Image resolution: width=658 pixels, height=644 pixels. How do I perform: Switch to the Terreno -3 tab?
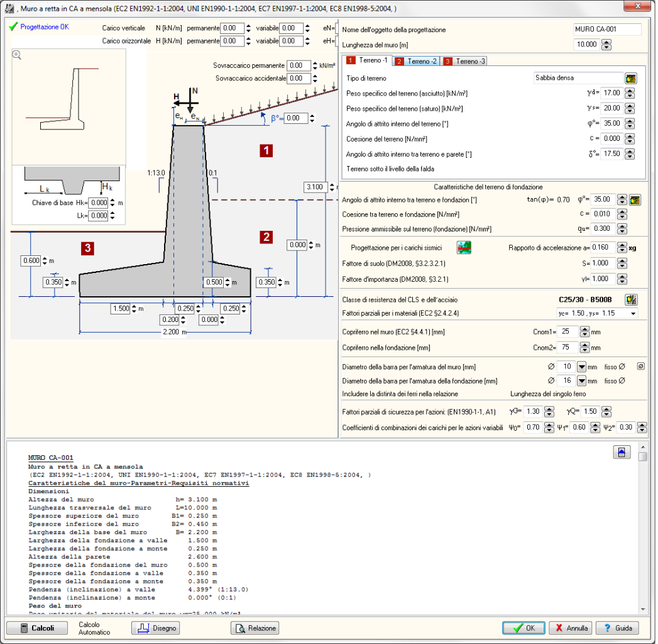(464, 61)
